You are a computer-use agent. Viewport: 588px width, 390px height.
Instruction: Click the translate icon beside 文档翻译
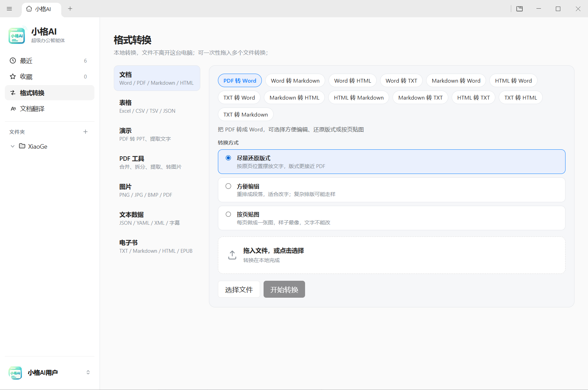coord(13,109)
